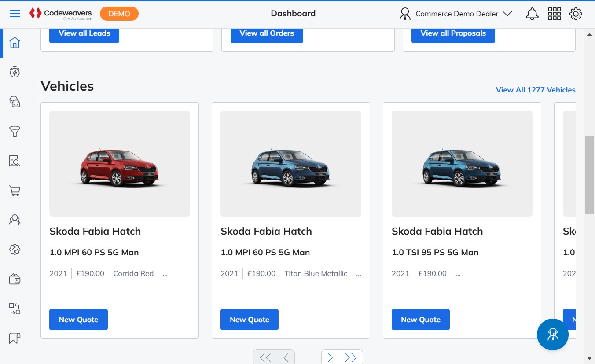This screenshot has width=595, height=364.
Task: Expand ellipsis on Titan Blue card
Action: pyautogui.click(x=359, y=273)
